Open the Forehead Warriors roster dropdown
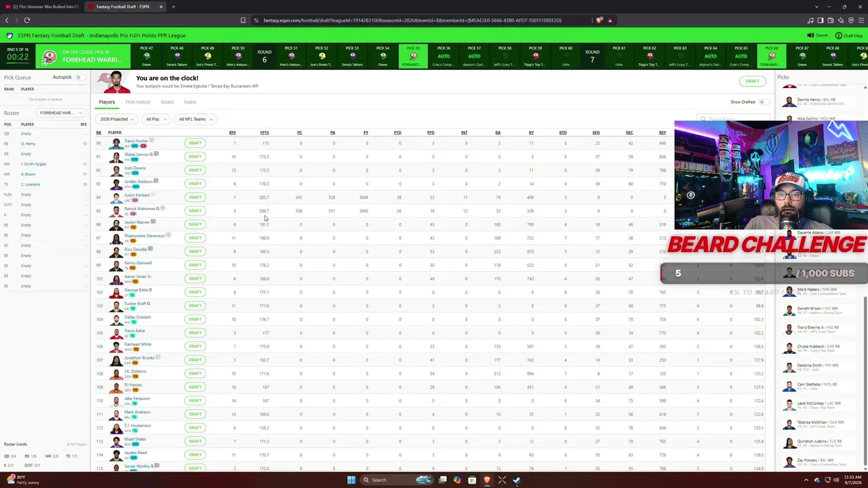 click(x=61, y=113)
